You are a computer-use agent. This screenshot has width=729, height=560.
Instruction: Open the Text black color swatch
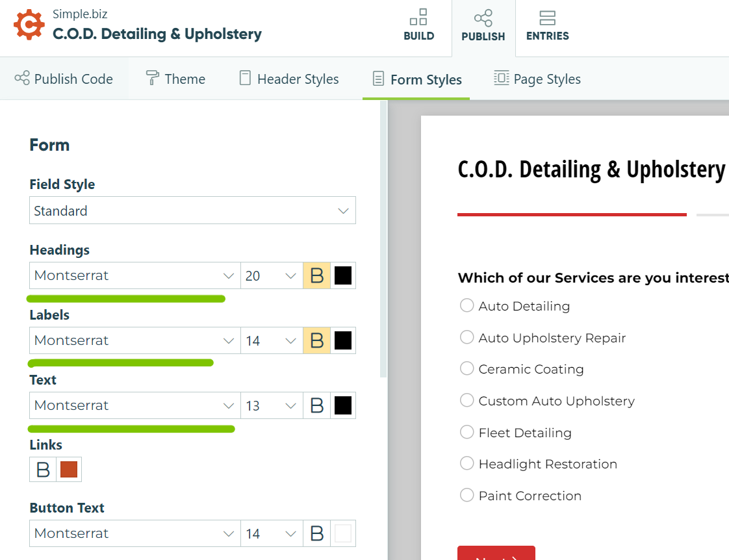click(x=343, y=406)
